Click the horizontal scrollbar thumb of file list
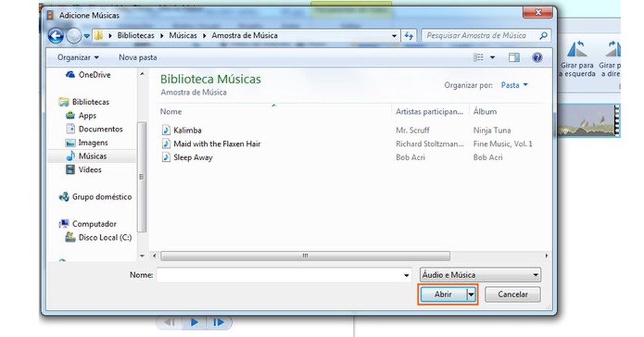This screenshot has width=644, height=337. (305, 256)
